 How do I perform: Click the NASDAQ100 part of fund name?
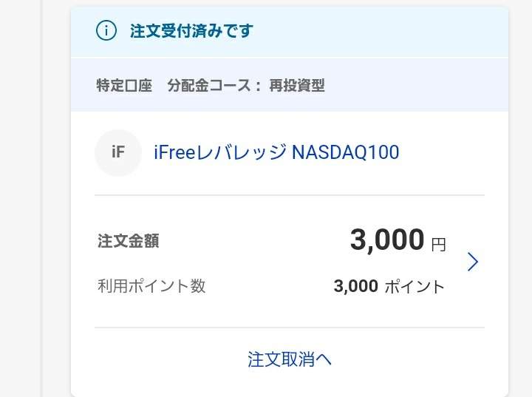[345, 152]
